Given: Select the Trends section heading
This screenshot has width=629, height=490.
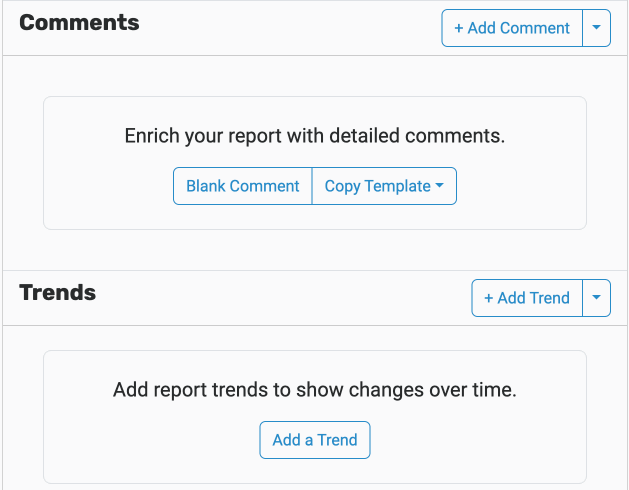Looking at the screenshot, I should point(58,293).
